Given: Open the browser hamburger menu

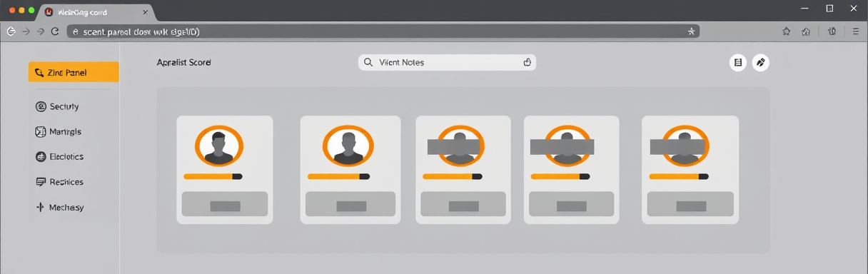Looking at the screenshot, I should pyautogui.click(x=855, y=31).
